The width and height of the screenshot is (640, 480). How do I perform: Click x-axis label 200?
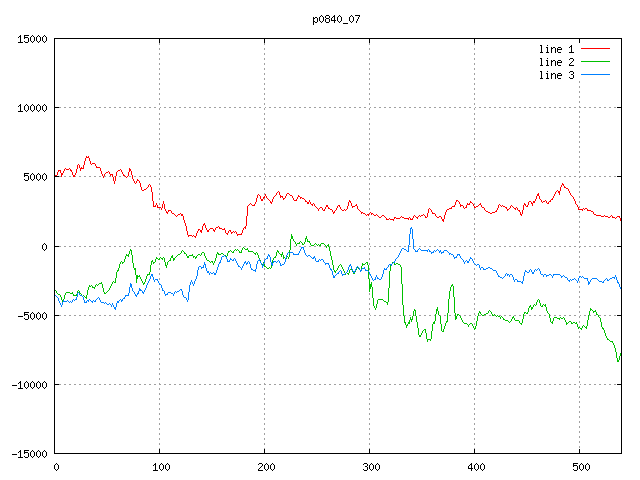[x=266, y=467]
